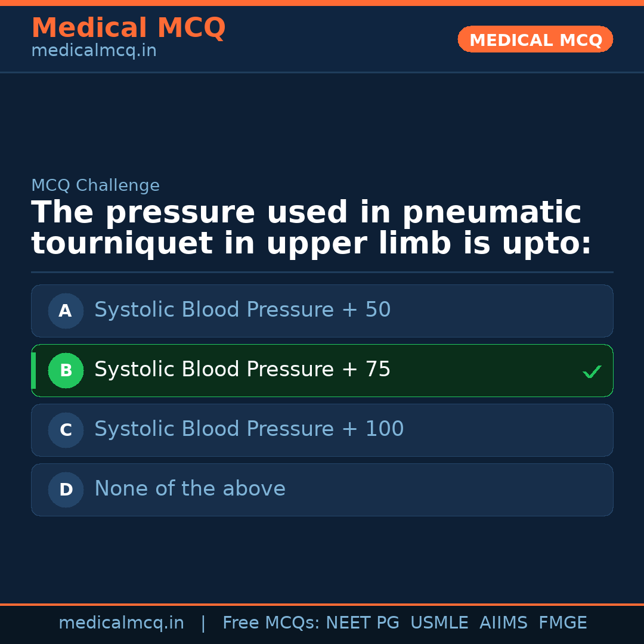Click the green B option circle
The image size is (644, 644).
[66, 370]
